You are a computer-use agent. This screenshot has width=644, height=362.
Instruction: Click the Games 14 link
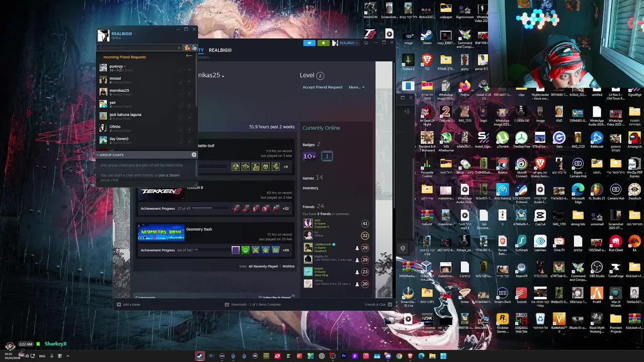tap(312, 178)
